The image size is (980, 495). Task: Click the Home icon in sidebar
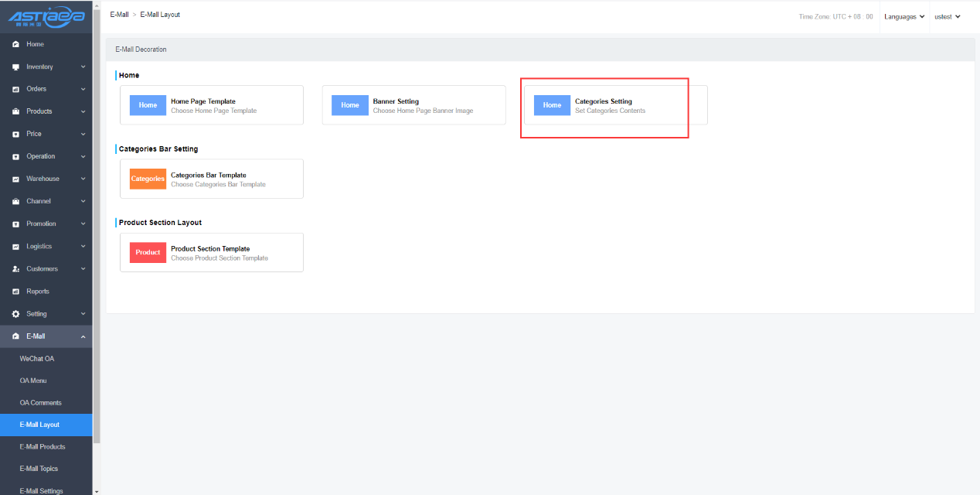click(x=15, y=44)
